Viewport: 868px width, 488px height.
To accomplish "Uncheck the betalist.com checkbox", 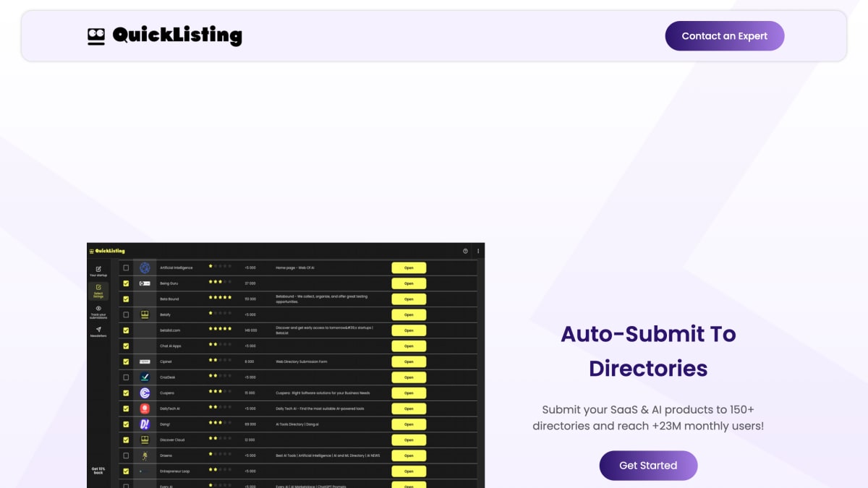I will pos(126,330).
